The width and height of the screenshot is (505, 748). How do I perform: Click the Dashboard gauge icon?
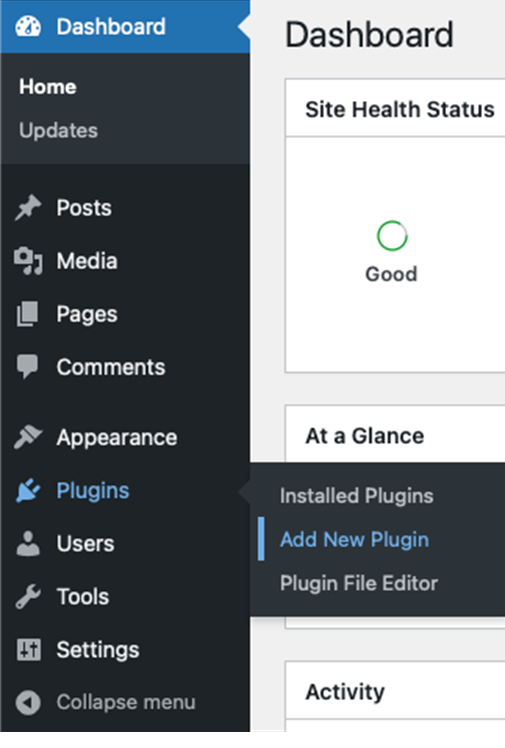(28, 27)
